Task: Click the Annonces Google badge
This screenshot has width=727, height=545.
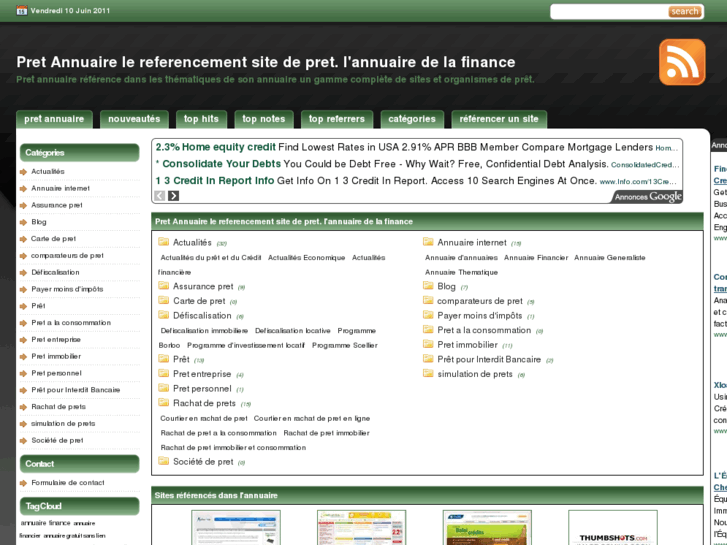Action: tap(648, 197)
